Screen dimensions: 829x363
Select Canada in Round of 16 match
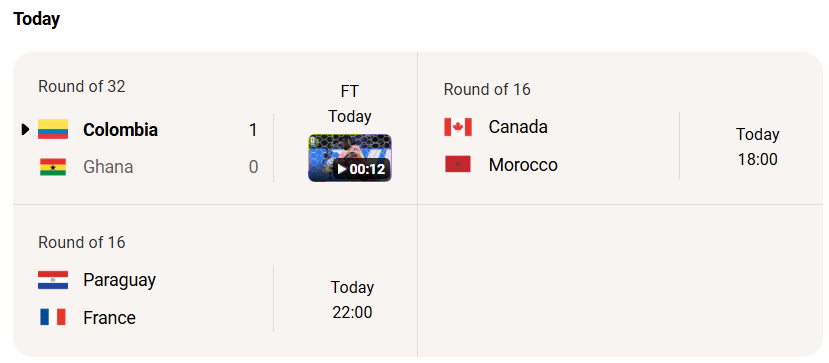tap(518, 127)
